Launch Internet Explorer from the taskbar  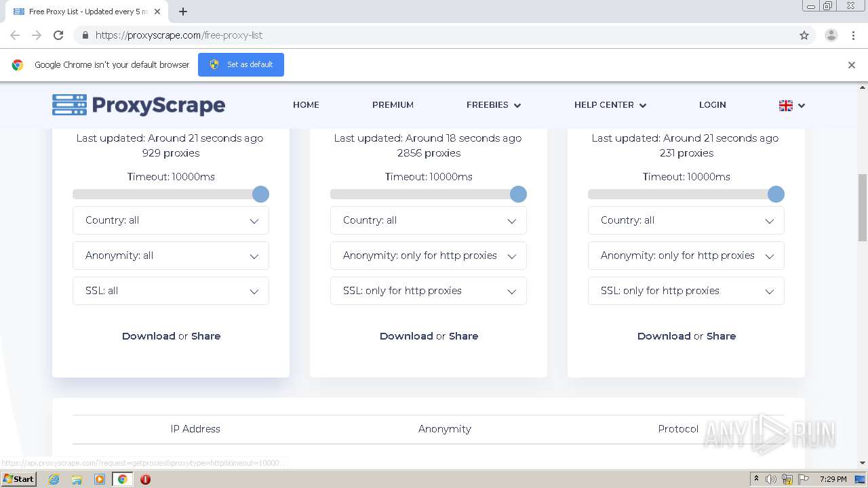tap(54, 479)
